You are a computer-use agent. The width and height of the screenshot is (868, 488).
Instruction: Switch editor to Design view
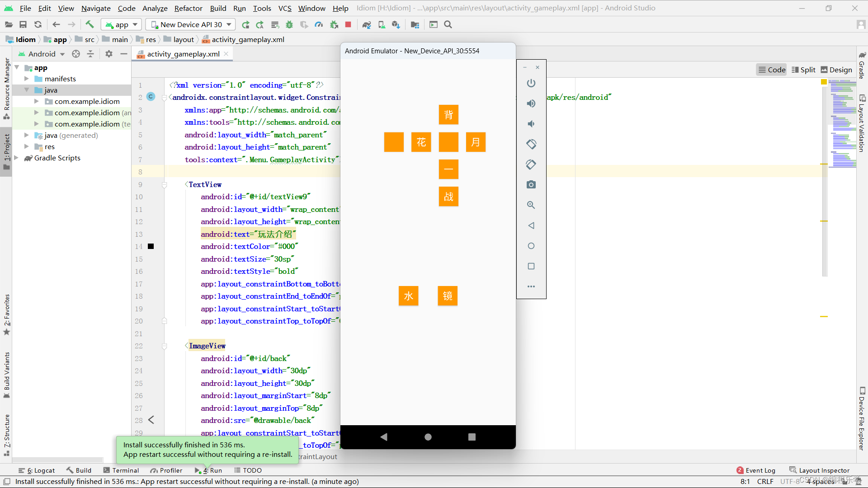coord(836,70)
